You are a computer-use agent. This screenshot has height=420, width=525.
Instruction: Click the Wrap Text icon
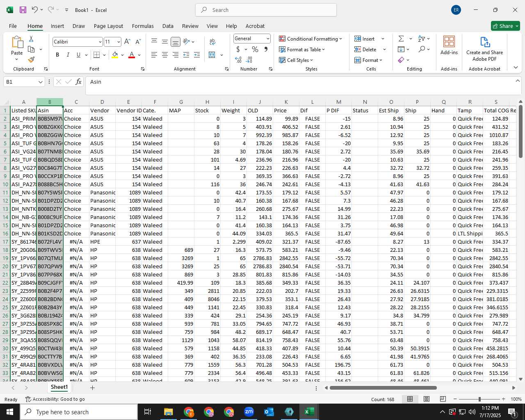pyautogui.click(x=212, y=41)
